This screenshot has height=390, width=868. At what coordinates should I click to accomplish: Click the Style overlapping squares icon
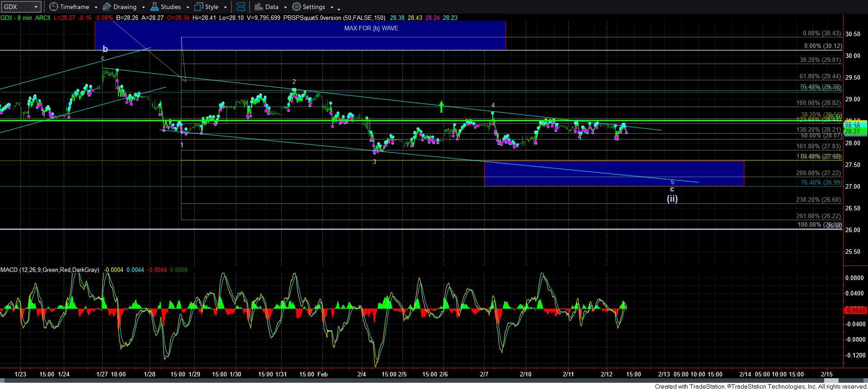tap(198, 7)
